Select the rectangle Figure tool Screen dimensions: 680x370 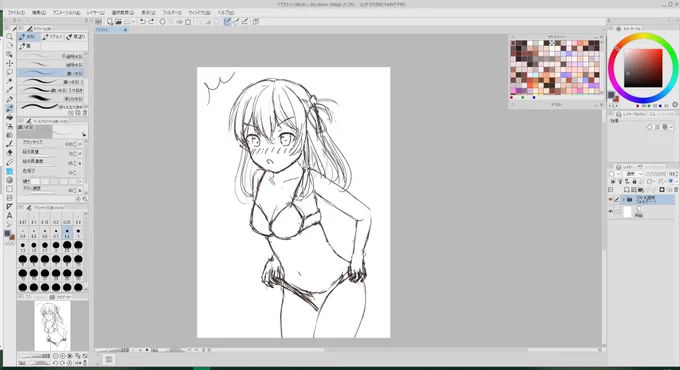click(9, 189)
